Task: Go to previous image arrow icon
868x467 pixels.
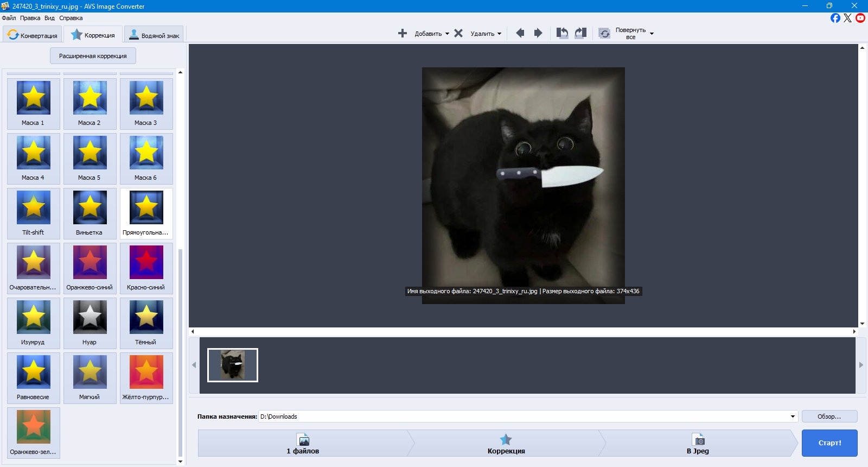Action: pyautogui.click(x=520, y=33)
